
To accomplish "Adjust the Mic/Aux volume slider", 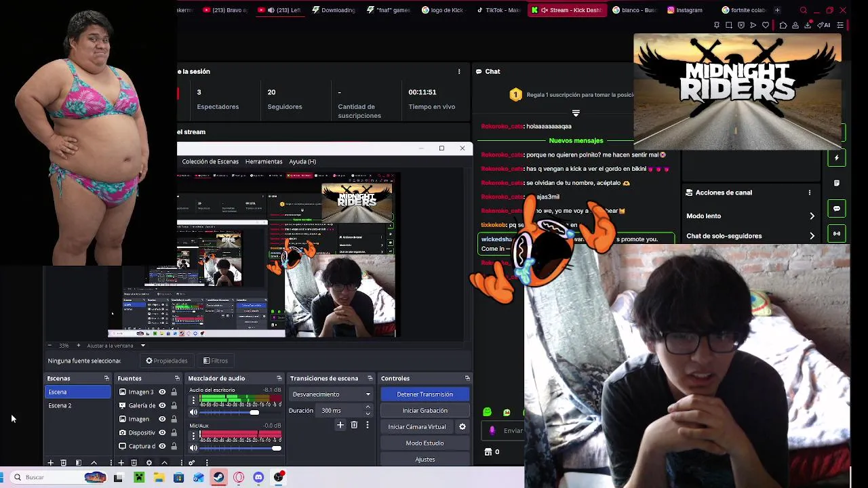I will click(x=240, y=447).
